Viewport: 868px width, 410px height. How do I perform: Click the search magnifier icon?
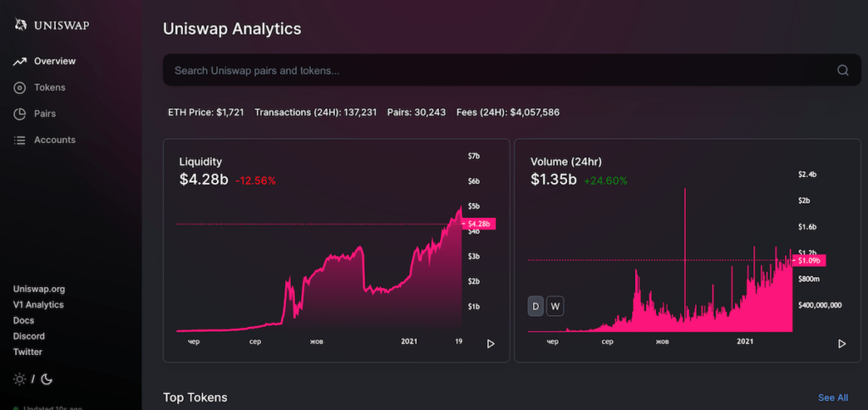point(843,70)
